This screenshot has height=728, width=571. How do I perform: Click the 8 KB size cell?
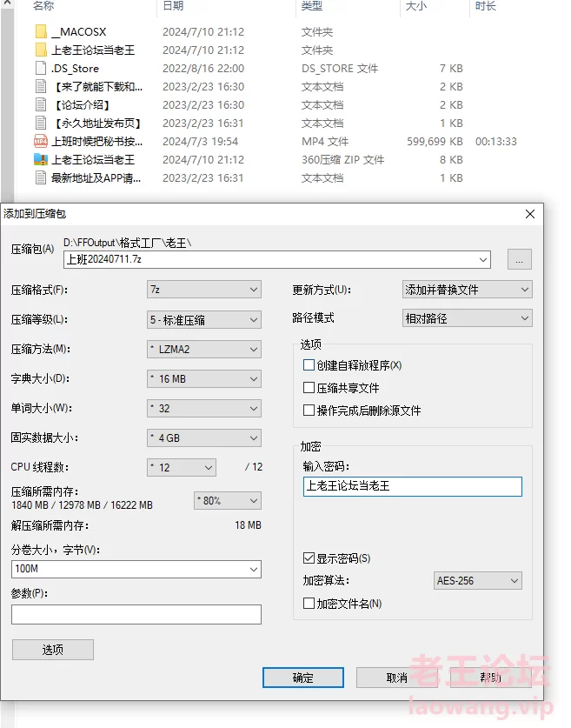pos(451,159)
